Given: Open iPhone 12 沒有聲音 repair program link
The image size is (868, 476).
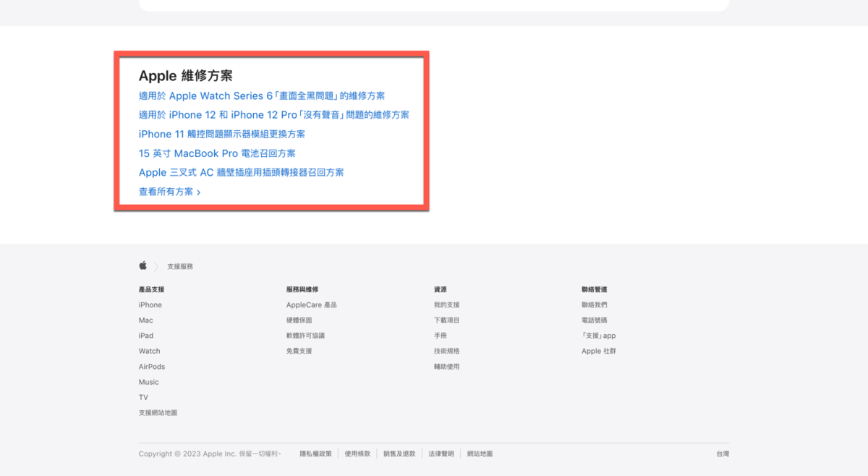Looking at the screenshot, I should (x=274, y=115).
